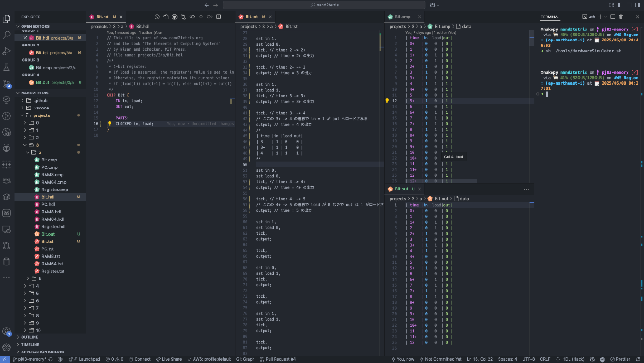
Task: Open the Explorer view in activity bar
Action: [x=6, y=19]
